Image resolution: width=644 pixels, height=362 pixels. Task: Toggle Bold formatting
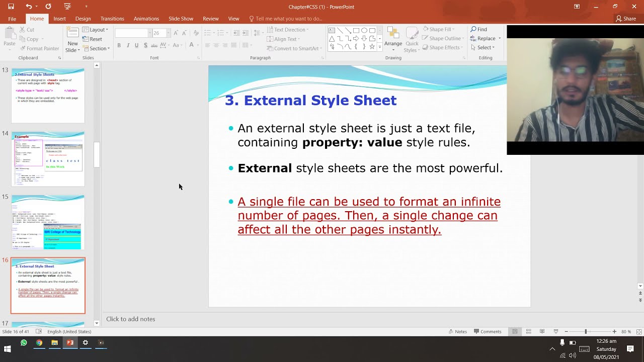tap(119, 45)
